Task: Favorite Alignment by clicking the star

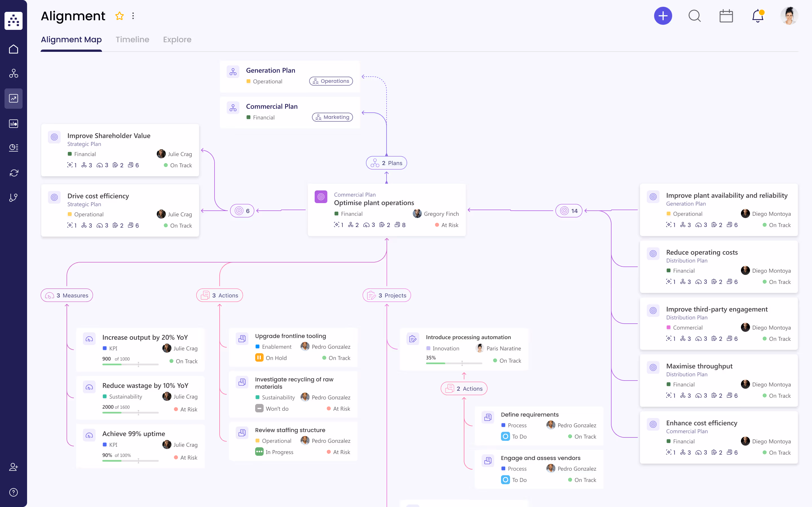Action: point(120,16)
